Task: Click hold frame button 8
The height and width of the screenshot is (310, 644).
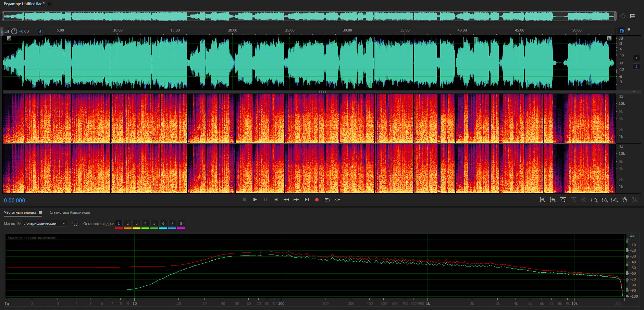Action: coord(181,224)
